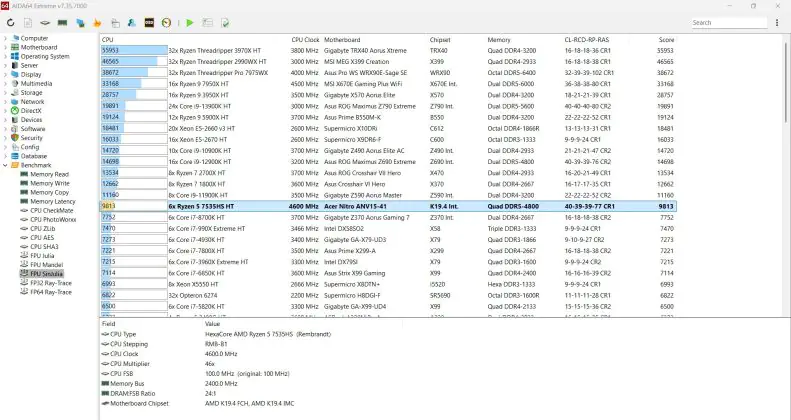Sort by CPU Clock column header

pyautogui.click(x=305, y=40)
